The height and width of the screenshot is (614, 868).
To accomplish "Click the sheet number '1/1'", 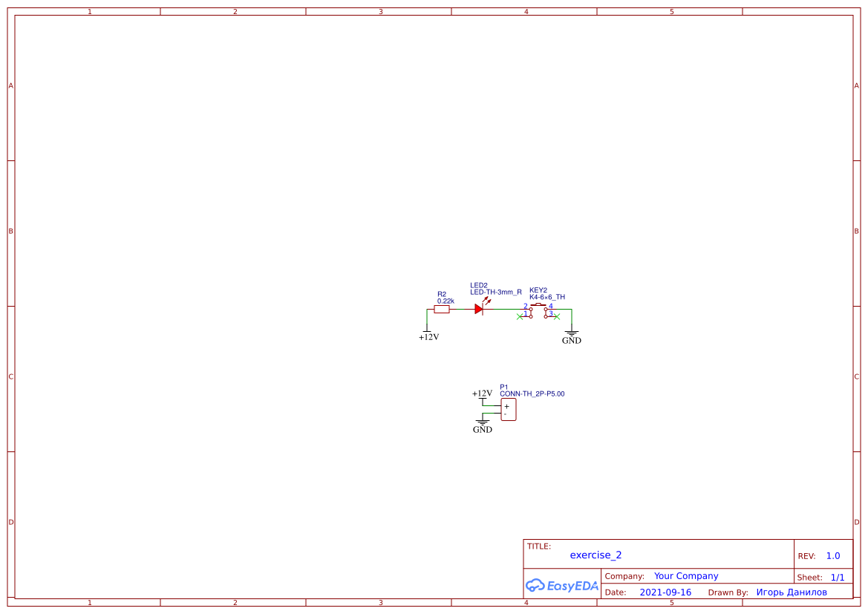I will point(838,578).
